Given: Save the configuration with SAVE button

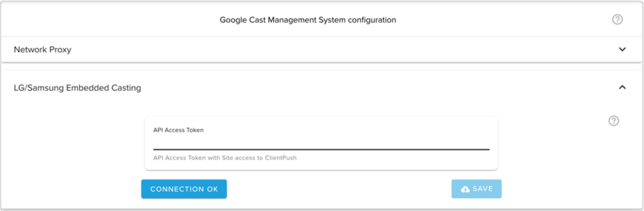Looking at the screenshot, I should (x=476, y=189).
